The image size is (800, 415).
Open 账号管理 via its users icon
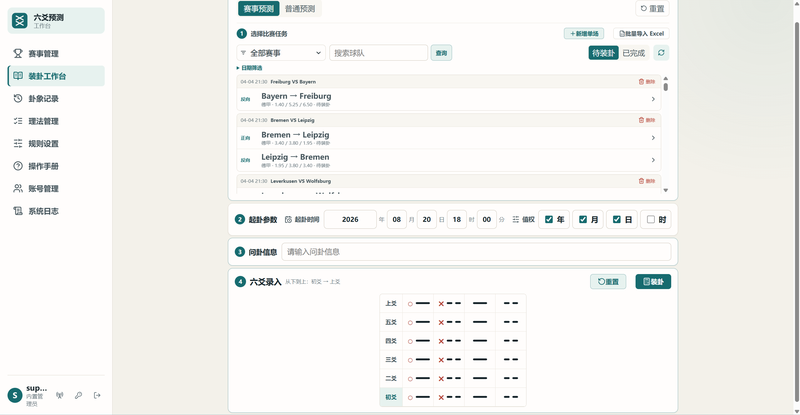click(x=18, y=188)
